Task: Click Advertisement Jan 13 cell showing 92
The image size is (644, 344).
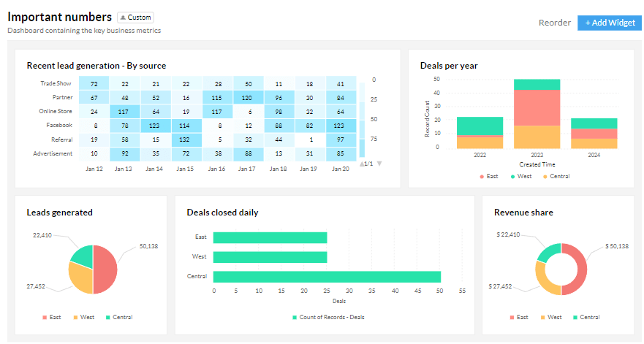Action: click(125, 153)
